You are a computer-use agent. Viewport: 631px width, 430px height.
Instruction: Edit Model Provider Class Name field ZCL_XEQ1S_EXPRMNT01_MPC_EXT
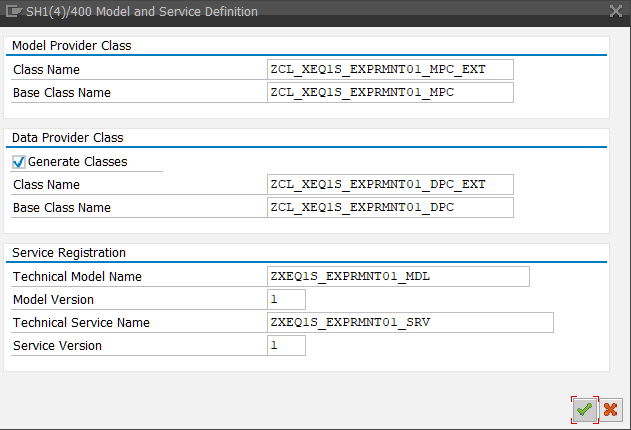pos(390,70)
